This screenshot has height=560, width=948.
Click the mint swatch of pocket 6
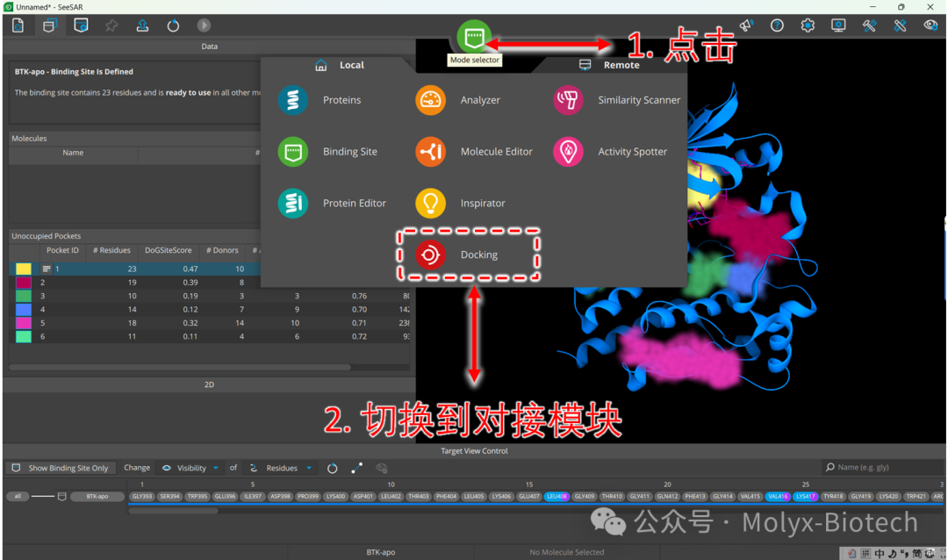click(x=24, y=336)
